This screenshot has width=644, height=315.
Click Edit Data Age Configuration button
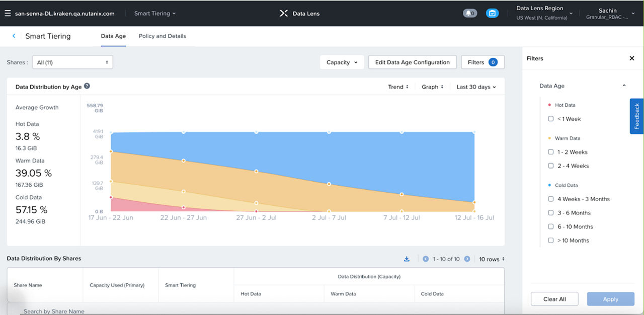(412, 62)
